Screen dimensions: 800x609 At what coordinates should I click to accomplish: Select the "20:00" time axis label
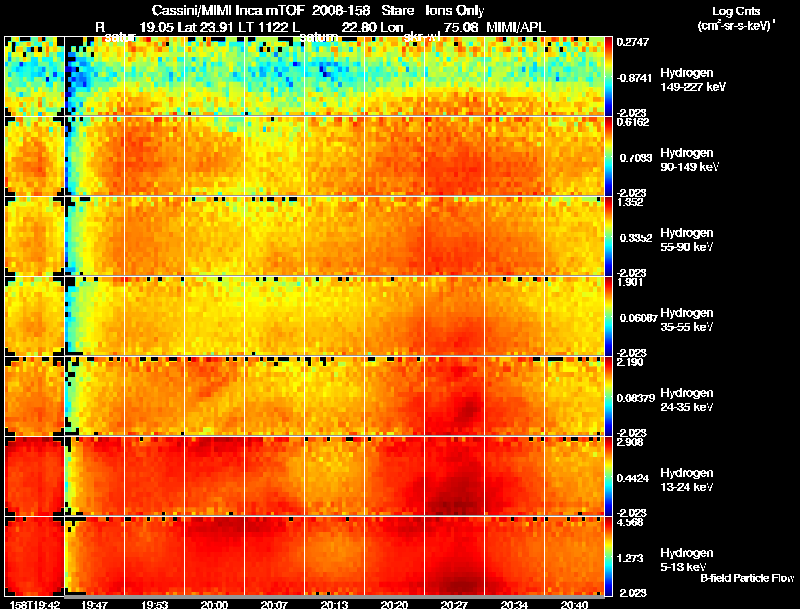214,604
